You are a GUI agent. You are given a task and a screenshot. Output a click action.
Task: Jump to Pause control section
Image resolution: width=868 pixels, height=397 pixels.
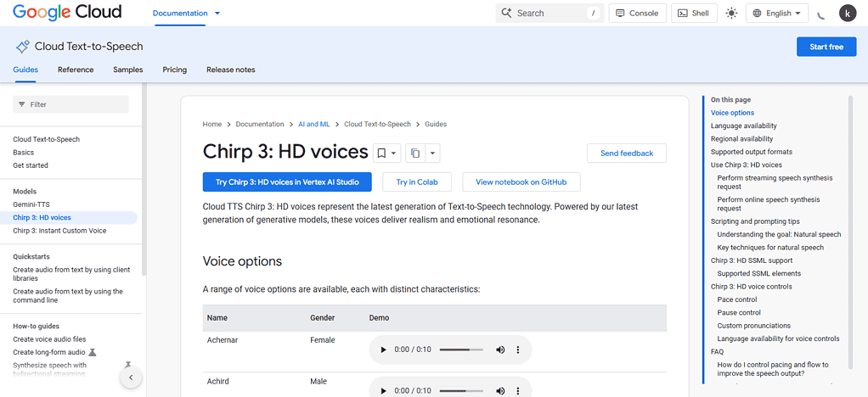click(x=738, y=312)
